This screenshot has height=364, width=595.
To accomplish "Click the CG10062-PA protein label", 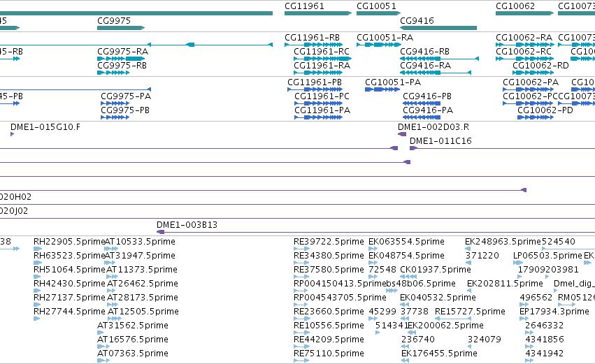I will (531, 82).
